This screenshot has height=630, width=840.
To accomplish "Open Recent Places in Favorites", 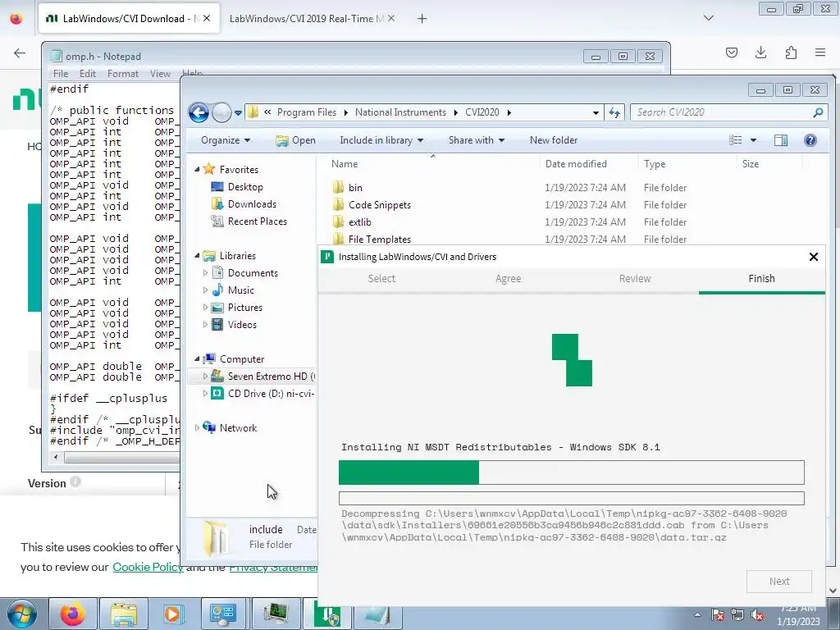I will point(257,221).
